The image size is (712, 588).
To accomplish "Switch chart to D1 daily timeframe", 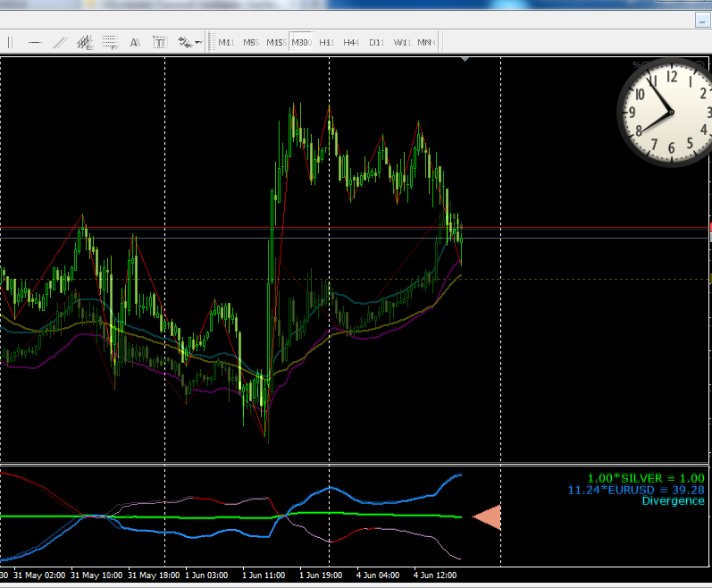I will 376,42.
